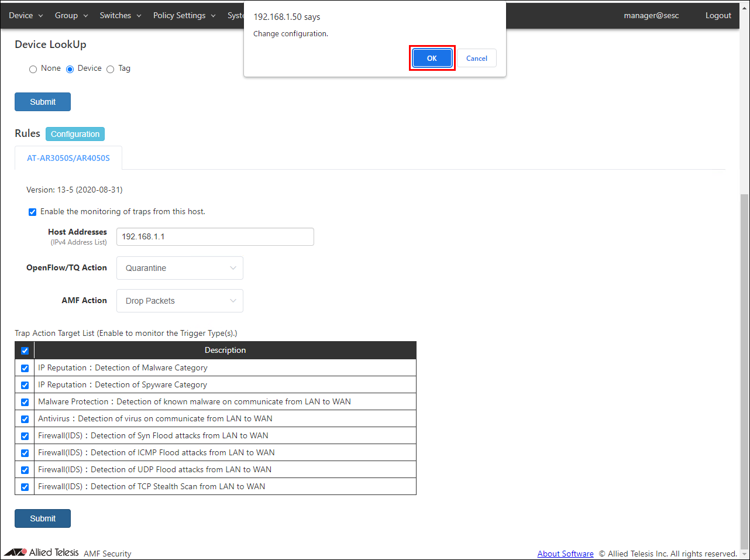750x560 pixels.
Task: Toggle Firewall(IDS) UDP Flood detection checkbox
Action: [25, 470]
